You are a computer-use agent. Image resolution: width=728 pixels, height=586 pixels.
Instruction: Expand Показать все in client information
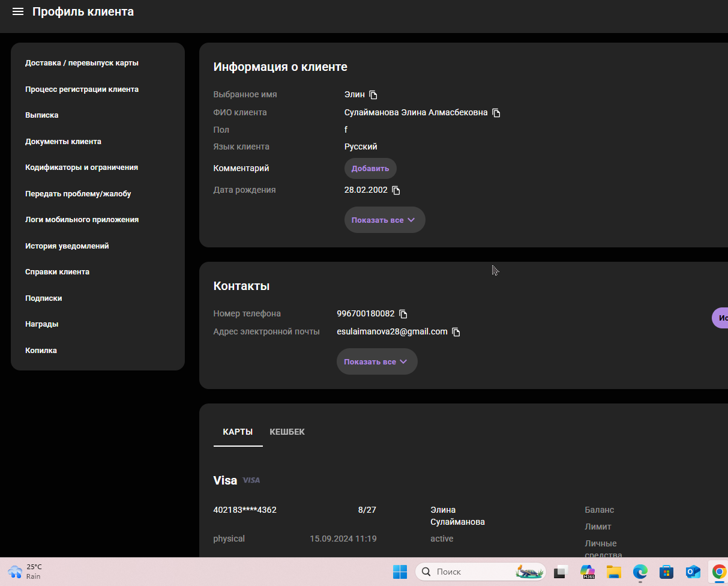coord(385,220)
